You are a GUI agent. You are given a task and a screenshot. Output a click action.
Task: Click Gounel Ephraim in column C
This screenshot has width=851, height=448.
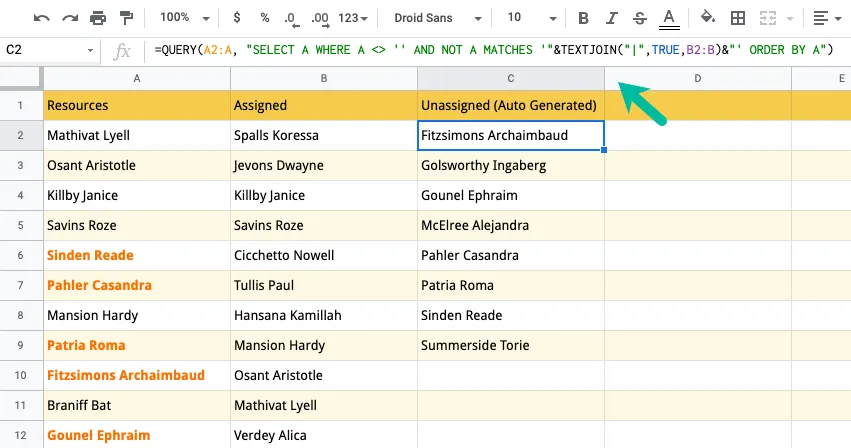pyautogui.click(x=511, y=195)
